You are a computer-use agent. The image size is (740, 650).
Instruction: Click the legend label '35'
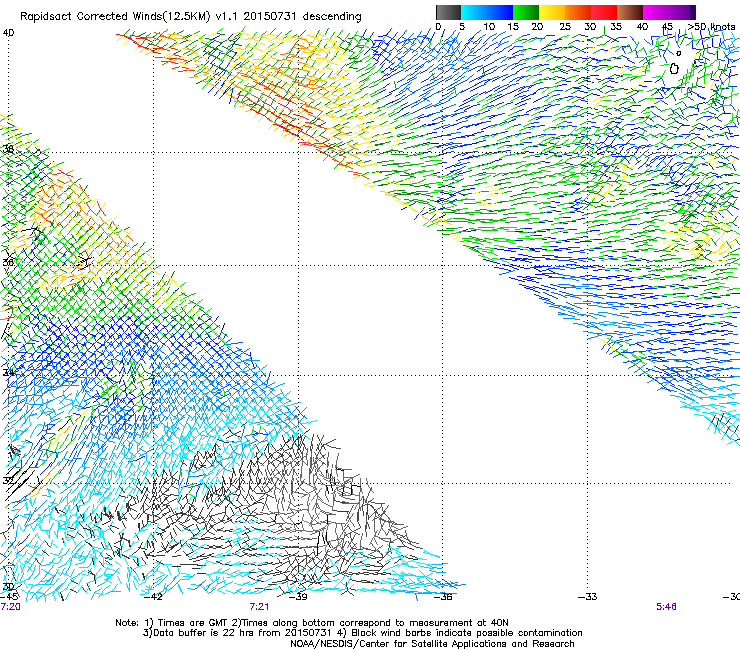[x=616, y=27]
